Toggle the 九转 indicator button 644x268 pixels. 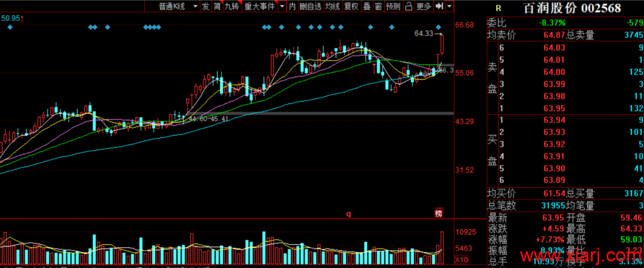tap(231, 6)
